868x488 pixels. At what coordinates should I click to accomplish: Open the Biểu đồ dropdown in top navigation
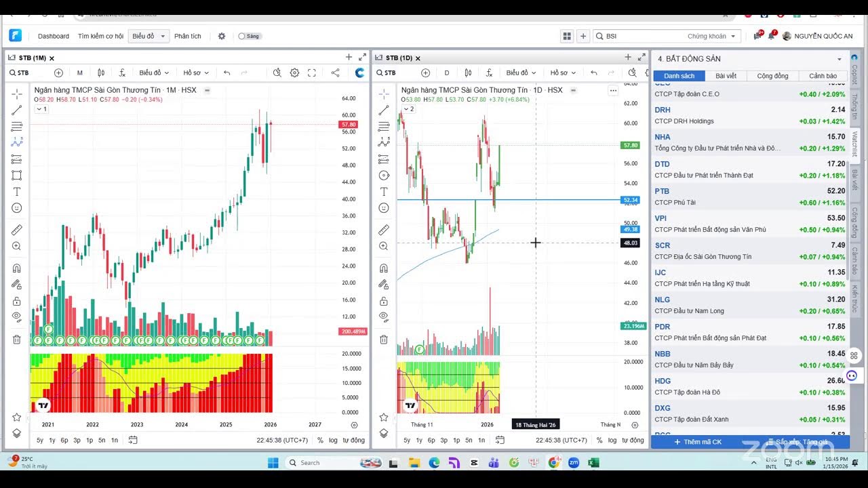tap(149, 36)
